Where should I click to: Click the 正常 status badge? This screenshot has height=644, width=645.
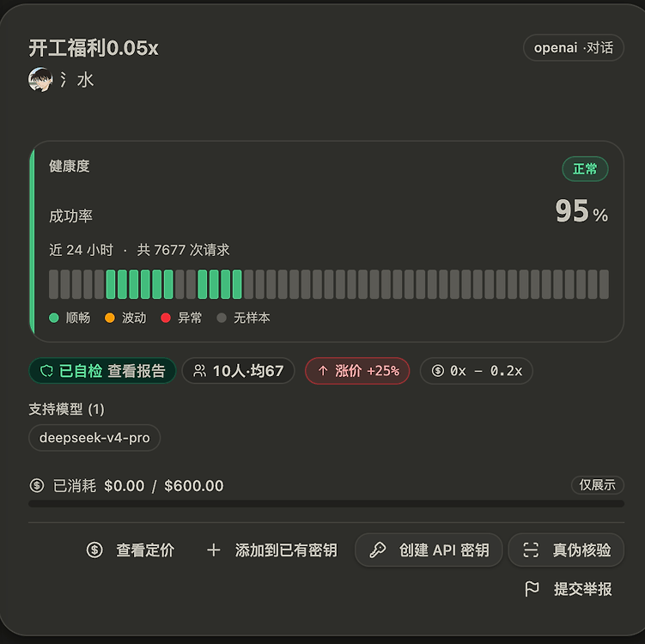(x=585, y=168)
